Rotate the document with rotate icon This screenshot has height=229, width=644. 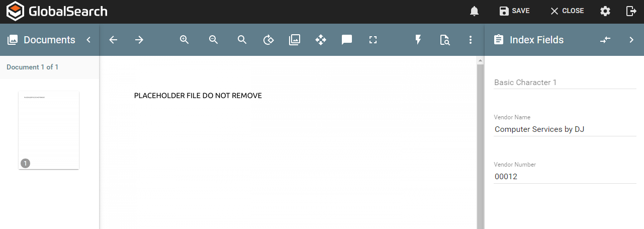point(268,40)
